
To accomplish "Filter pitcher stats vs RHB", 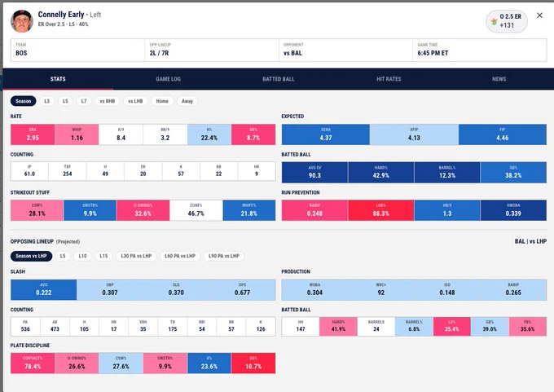I will click(108, 101).
